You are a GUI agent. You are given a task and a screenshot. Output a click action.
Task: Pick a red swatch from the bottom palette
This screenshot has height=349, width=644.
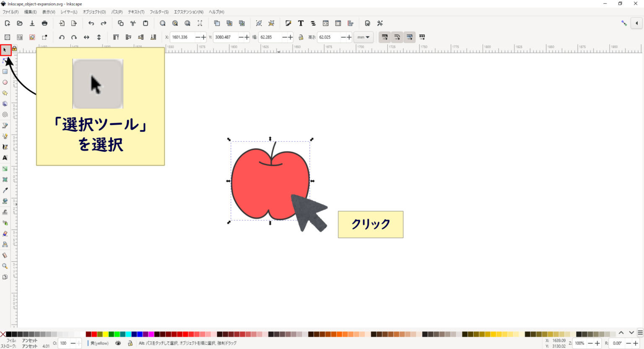click(94, 334)
